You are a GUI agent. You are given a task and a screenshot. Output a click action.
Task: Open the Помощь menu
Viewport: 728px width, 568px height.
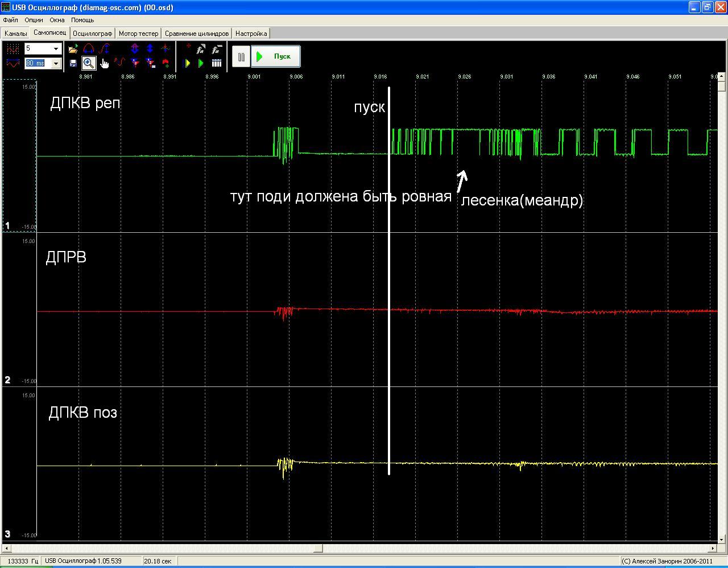(x=82, y=20)
